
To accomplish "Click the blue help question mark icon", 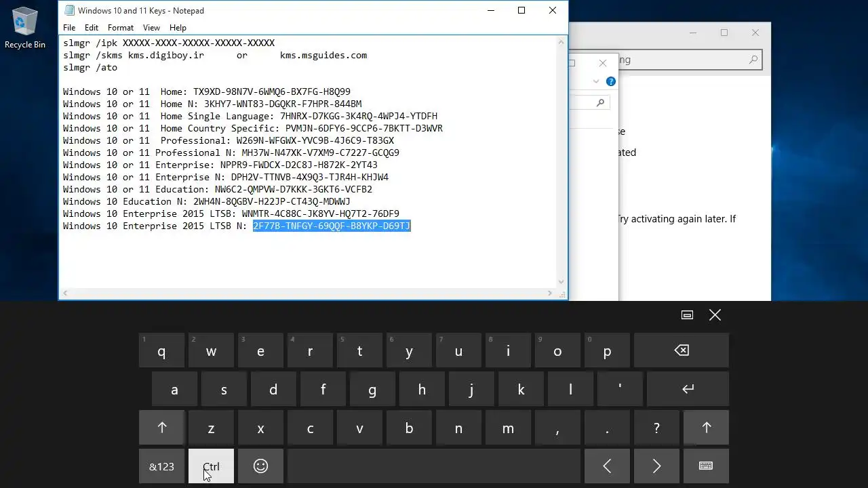I will click(611, 81).
